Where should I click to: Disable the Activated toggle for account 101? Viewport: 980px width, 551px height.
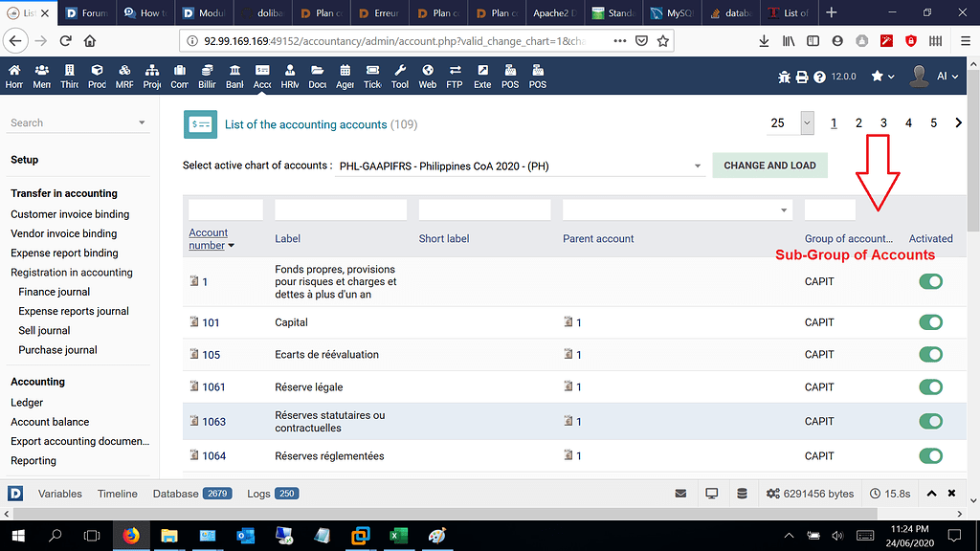930,322
